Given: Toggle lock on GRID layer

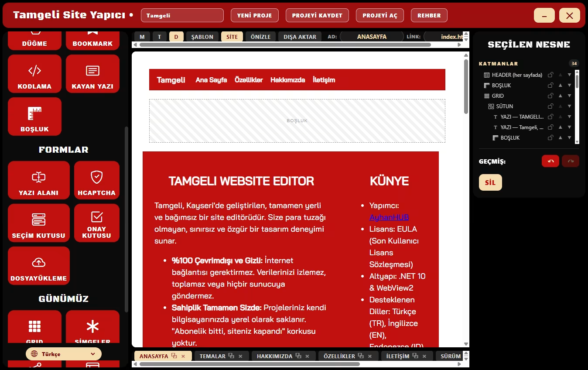Looking at the screenshot, I should [x=551, y=96].
